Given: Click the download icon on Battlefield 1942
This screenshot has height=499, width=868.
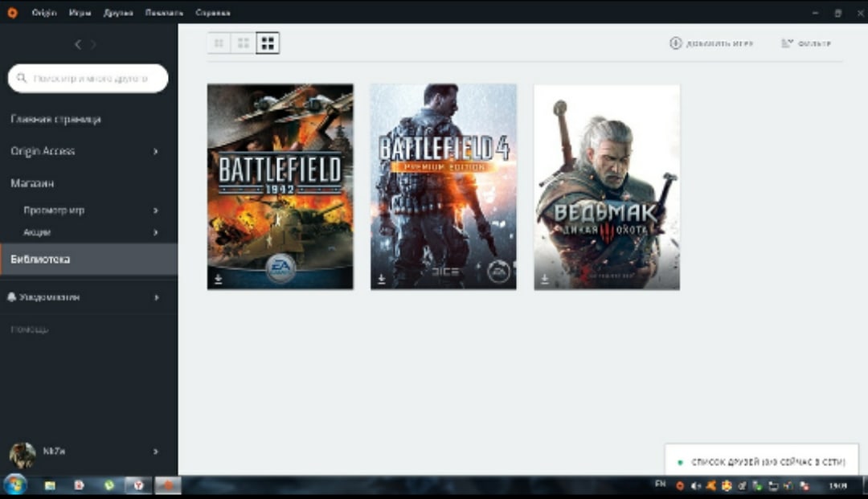Looking at the screenshot, I should (218, 279).
